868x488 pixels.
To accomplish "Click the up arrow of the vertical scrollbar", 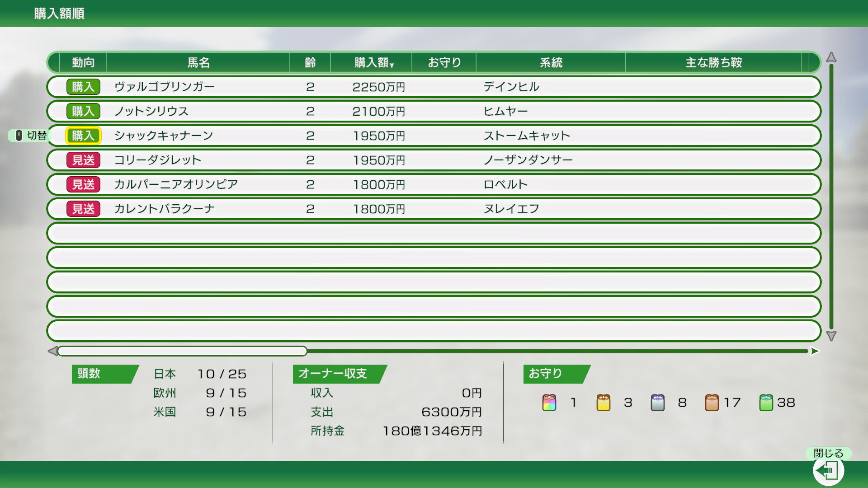I will 831,58.
